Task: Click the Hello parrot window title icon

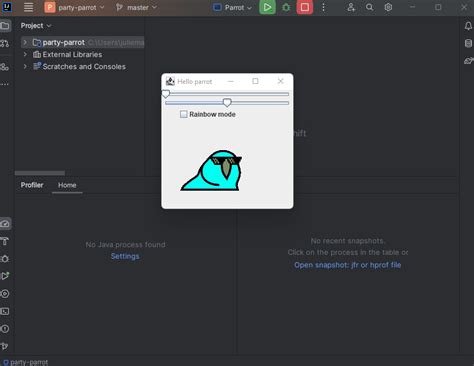Action: (x=170, y=81)
